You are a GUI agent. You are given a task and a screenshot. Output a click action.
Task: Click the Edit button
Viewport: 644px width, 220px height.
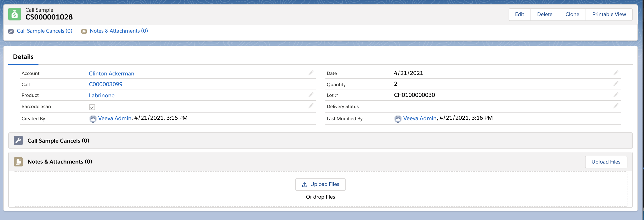(x=519, y=15)
